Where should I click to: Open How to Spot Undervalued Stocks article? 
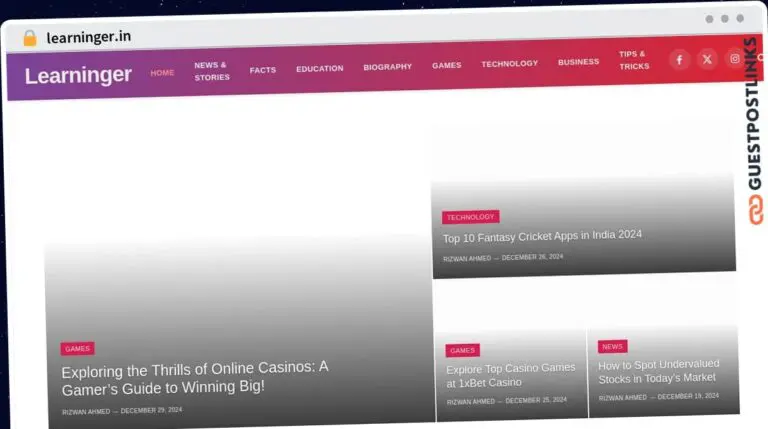tap(659, 372)
